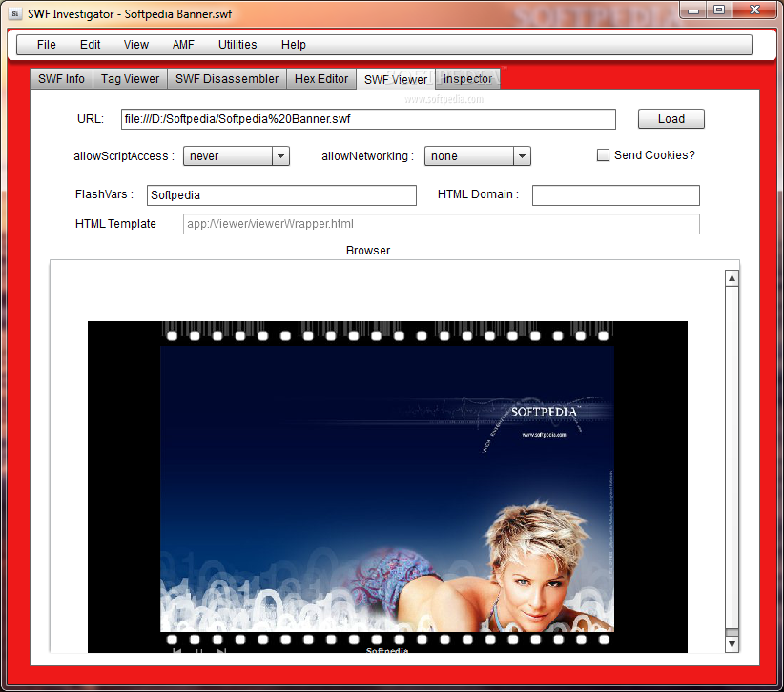Viewport: 784px width, 692px height.
Task: Click the SWF banner preview image
Action: point(387,487)
